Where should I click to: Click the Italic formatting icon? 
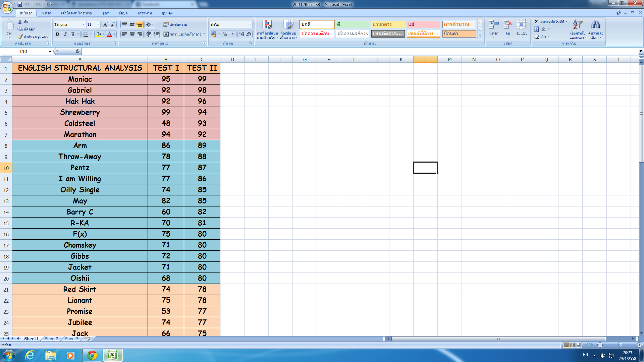[65, 34]
